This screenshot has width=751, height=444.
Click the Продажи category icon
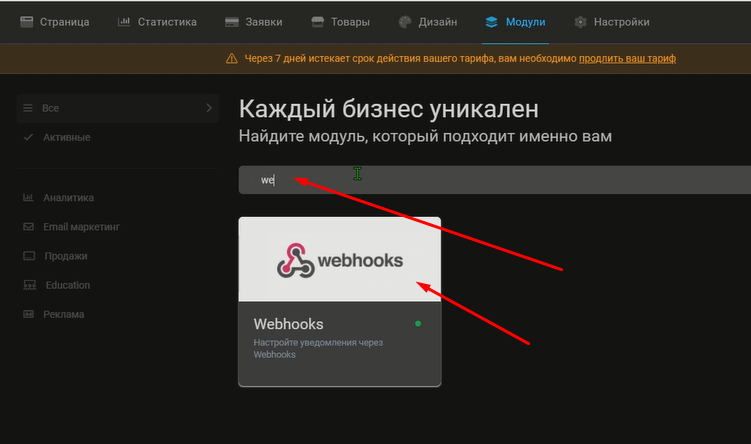28,256
